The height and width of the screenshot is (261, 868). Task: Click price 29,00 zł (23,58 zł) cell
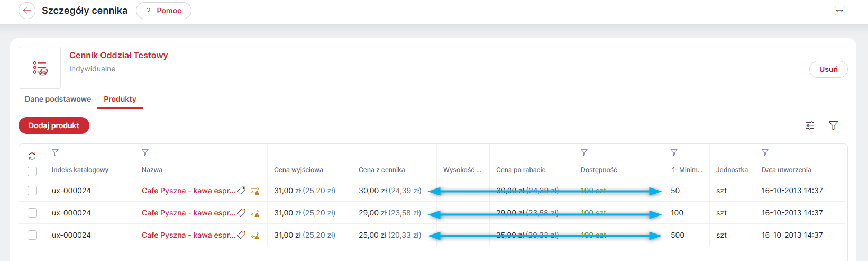(390, 213)
